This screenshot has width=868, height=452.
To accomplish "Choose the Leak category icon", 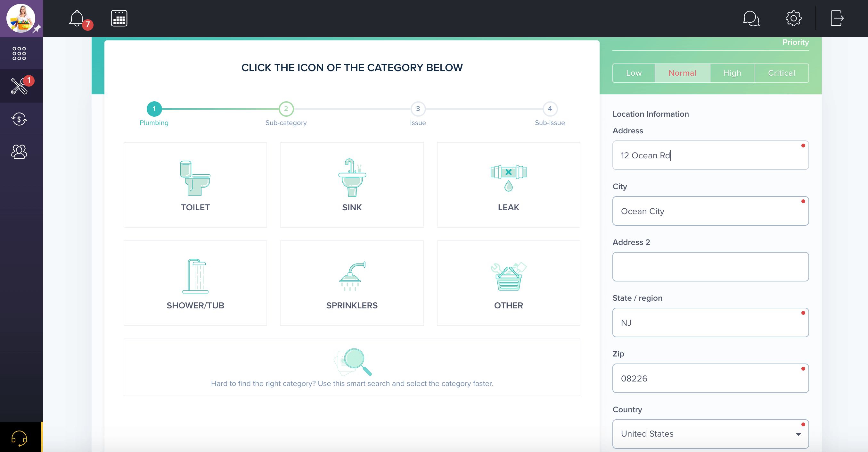I will tap(508, 178).
